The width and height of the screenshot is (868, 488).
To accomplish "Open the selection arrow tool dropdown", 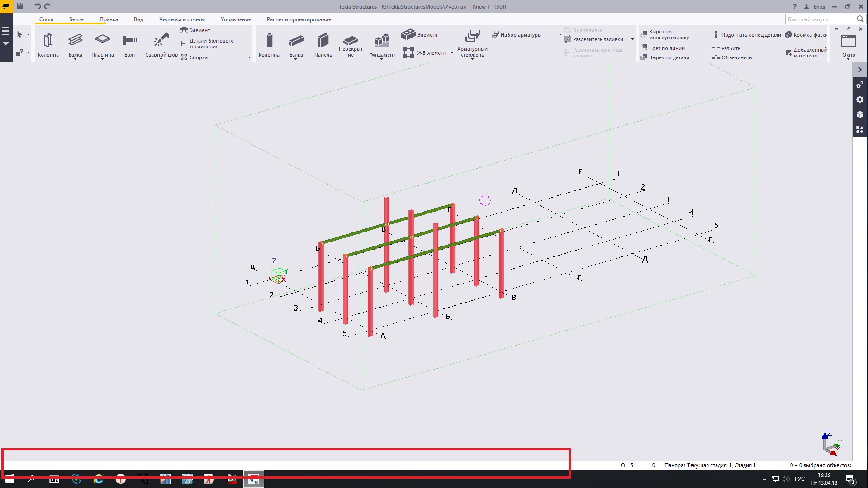I will point(28,35).
